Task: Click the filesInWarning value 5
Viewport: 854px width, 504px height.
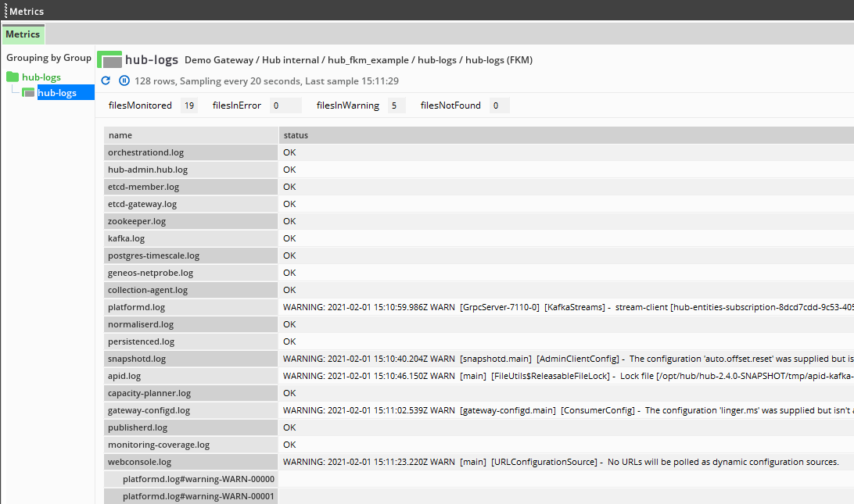Action: coord(396,105)
